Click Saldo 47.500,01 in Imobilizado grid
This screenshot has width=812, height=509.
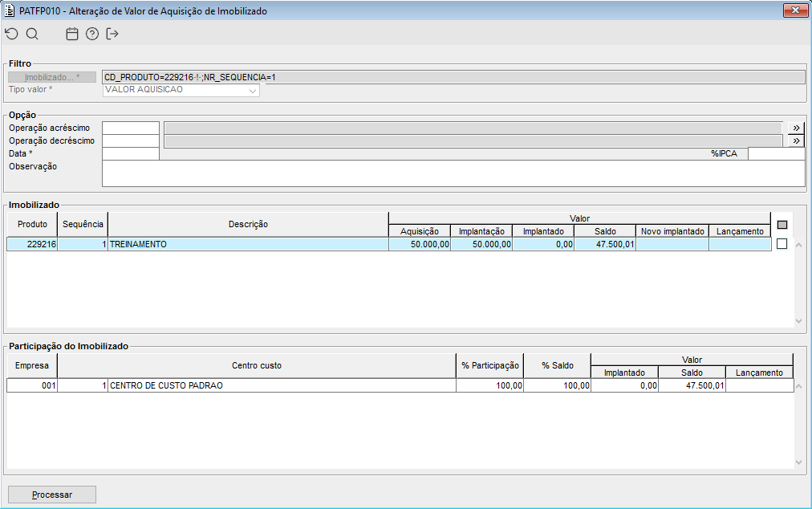605,244
